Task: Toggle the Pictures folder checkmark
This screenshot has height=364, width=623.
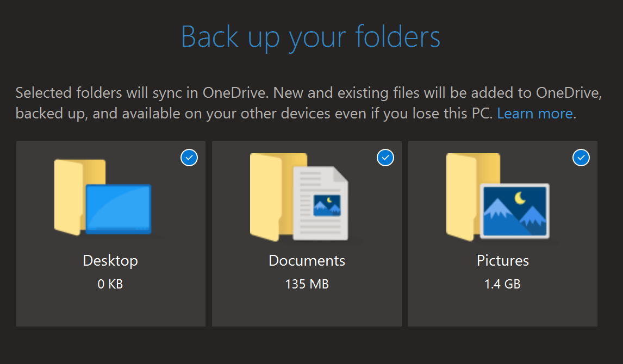Action: pos(581,158)
